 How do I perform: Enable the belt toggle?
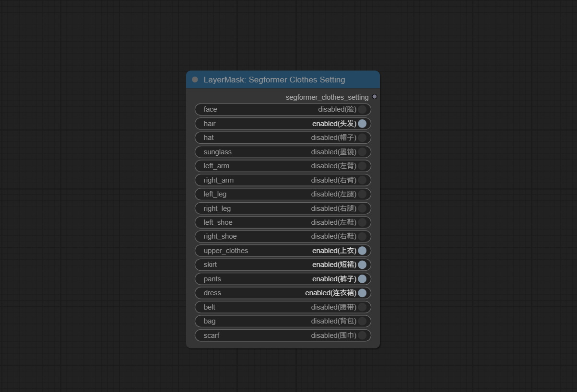[x=362, y=307]
